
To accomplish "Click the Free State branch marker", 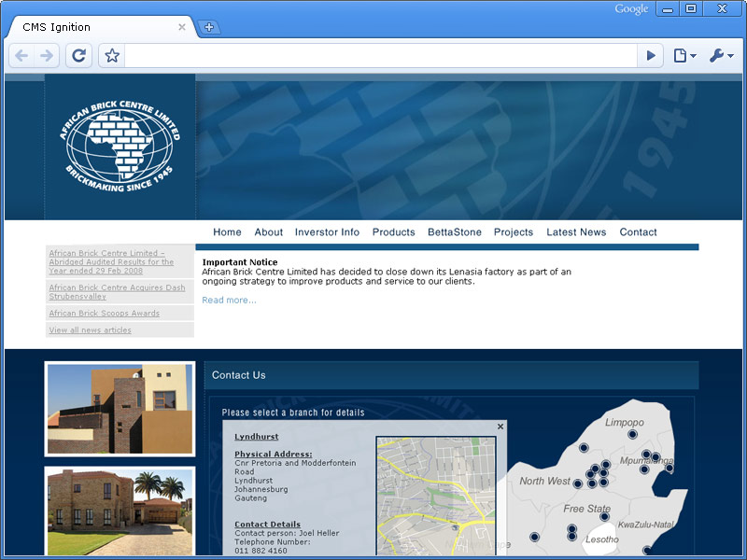I will pos(604,517).
